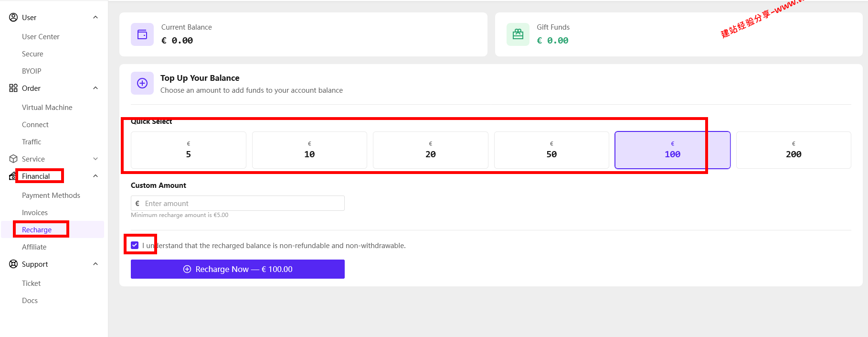Toggle the non-refundable acknowledgement checkbox
Image resolution: width=868 pixels, height=337 pixels.
135,245
